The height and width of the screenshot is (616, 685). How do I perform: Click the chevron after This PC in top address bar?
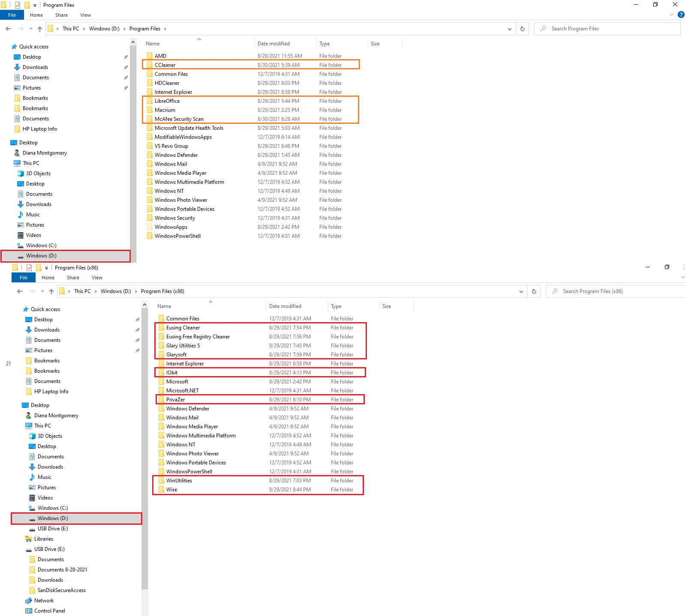(x=84, y=29)
